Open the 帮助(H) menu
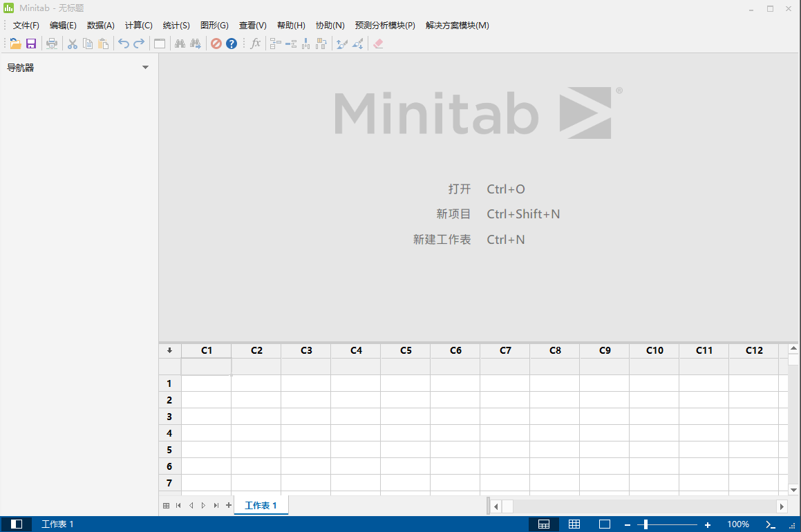This screenshot has width=801, height=532. [291, 26]
